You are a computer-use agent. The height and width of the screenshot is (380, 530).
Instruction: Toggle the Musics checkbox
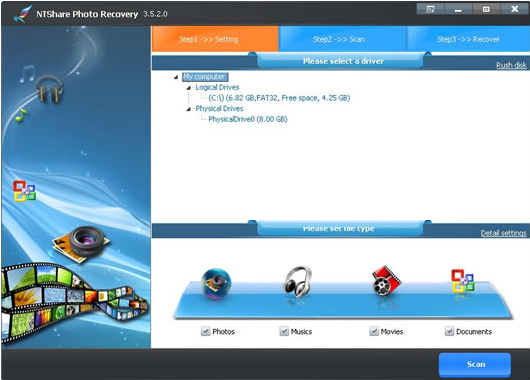tap(284, 331)
